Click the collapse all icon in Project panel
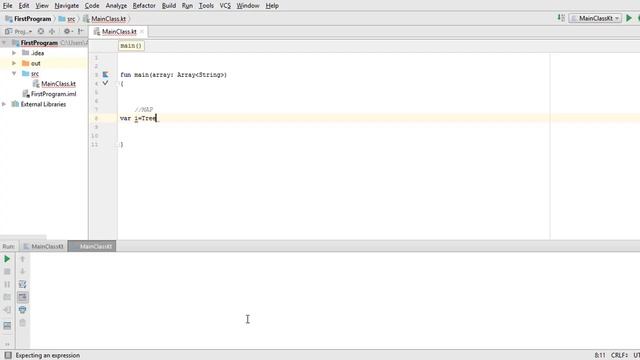The width and height of the screenshot is (640, 360). point(52,31)
